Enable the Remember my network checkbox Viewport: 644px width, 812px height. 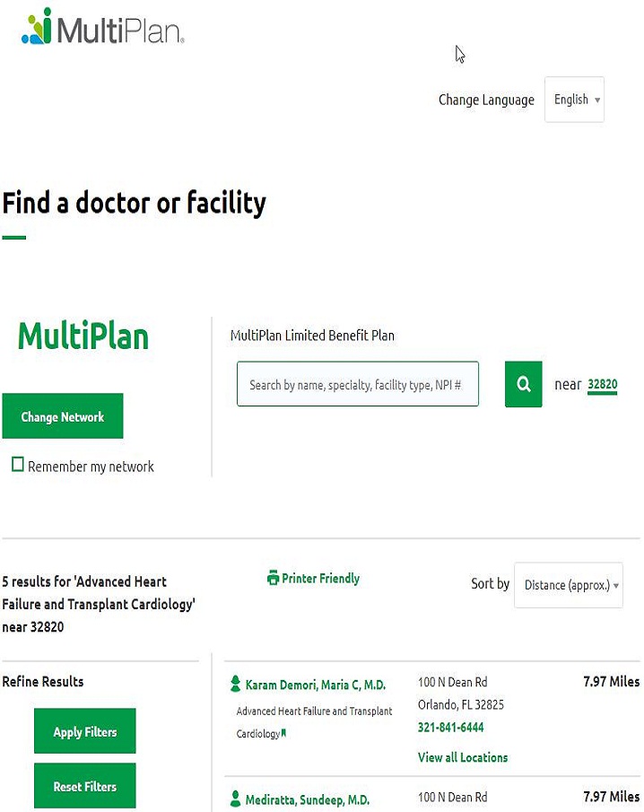click(17, 466)
